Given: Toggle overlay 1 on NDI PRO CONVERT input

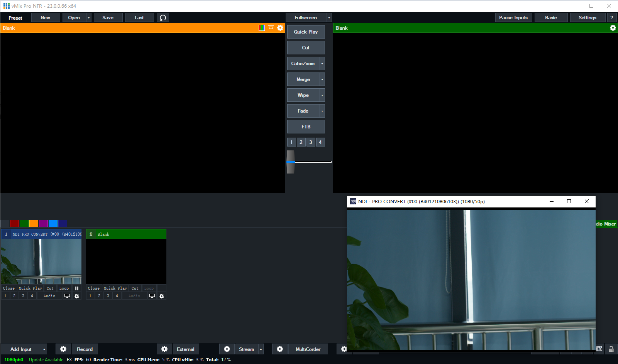Looking at the screenshot, I should (5, 296).
